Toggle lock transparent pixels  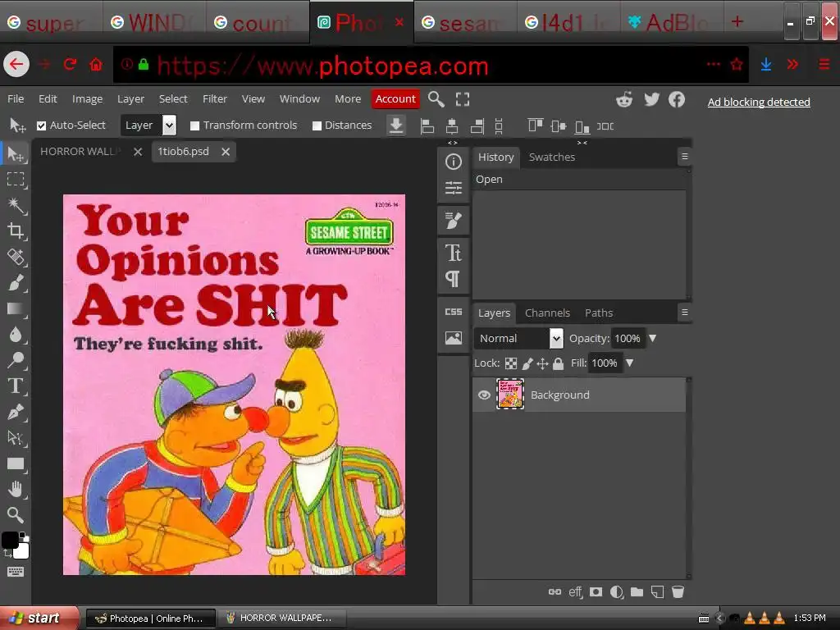(511, 363)
